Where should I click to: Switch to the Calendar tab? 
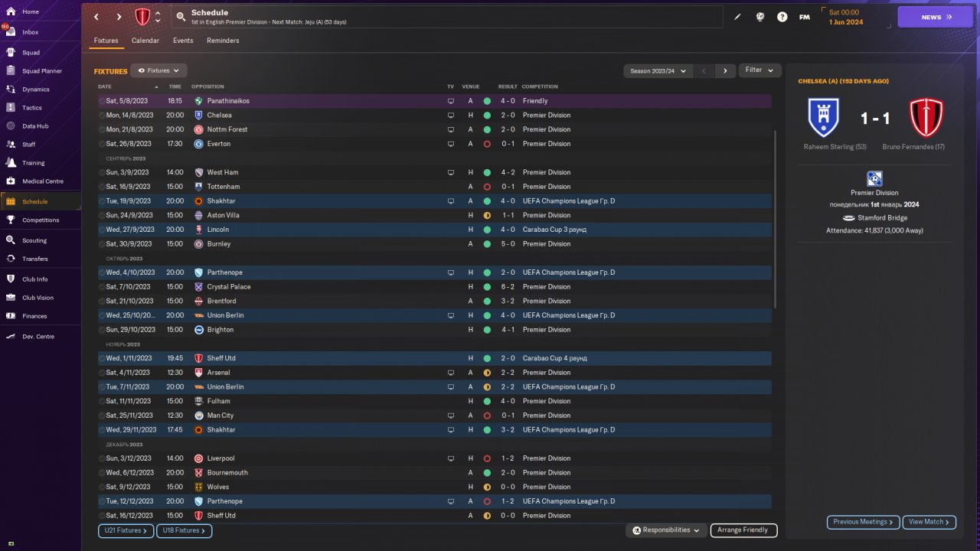tap(145, 41)
